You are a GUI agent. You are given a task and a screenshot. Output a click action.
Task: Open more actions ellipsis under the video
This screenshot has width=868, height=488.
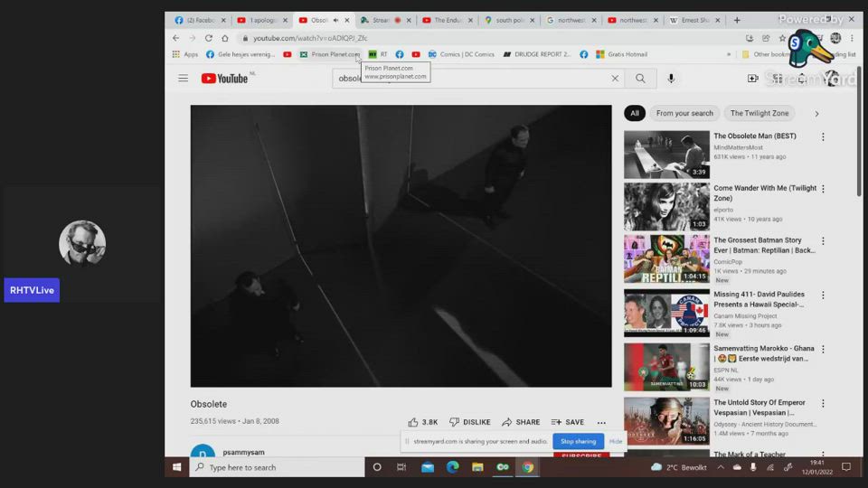click(601, 422)
